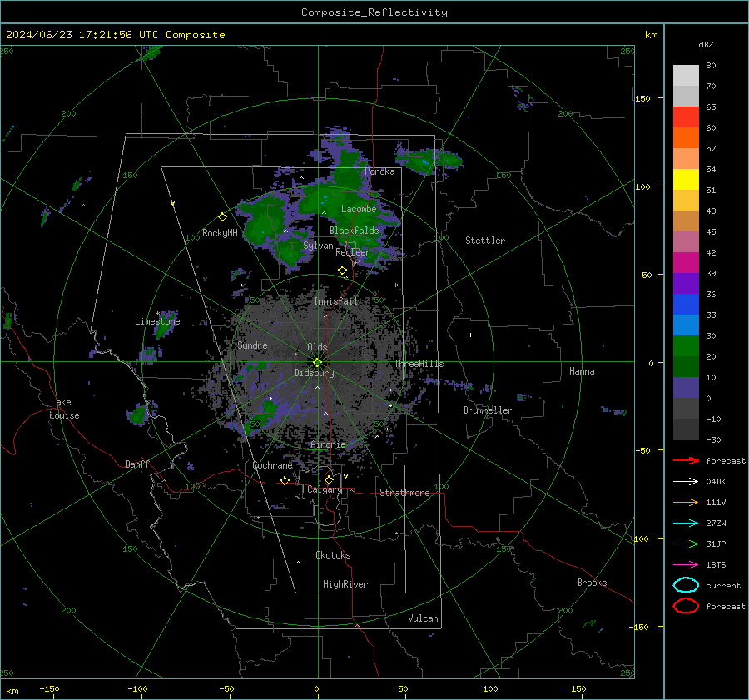Click the green 31JP arrow icon
This screenshot has width=749, height=700.
pos(686,544)
